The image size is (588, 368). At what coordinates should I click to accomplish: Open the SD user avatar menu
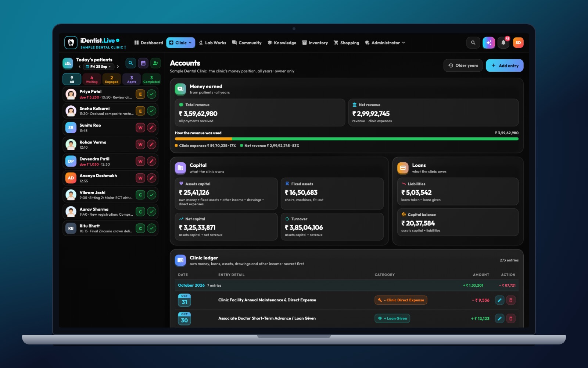pyautogui.click(x=518, y=43)
